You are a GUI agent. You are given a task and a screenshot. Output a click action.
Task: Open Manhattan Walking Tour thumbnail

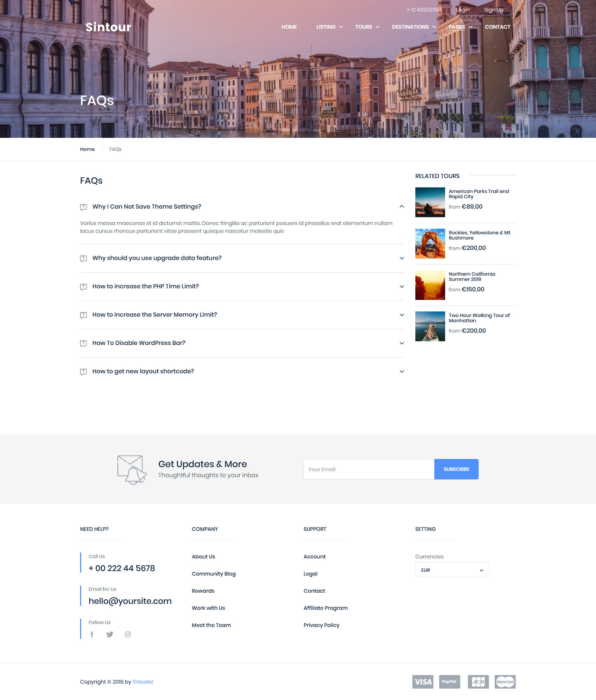point(430,326)
